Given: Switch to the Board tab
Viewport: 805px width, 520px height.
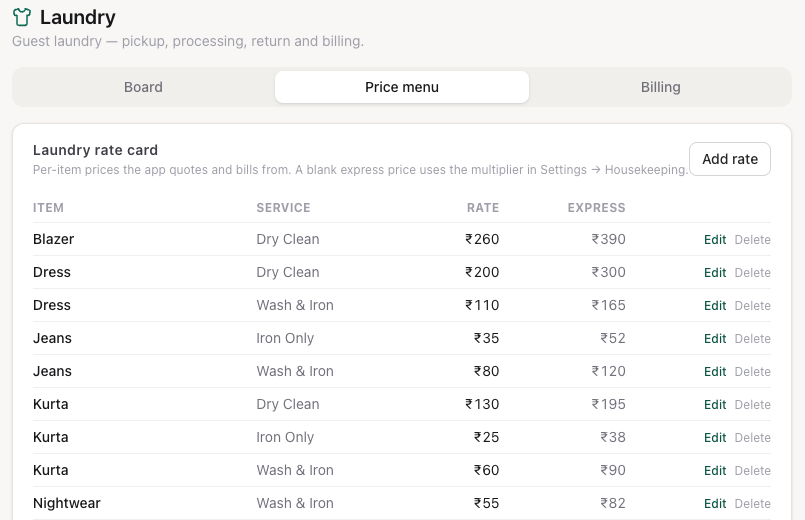Looking at the screenshot, I should (143, 87).
